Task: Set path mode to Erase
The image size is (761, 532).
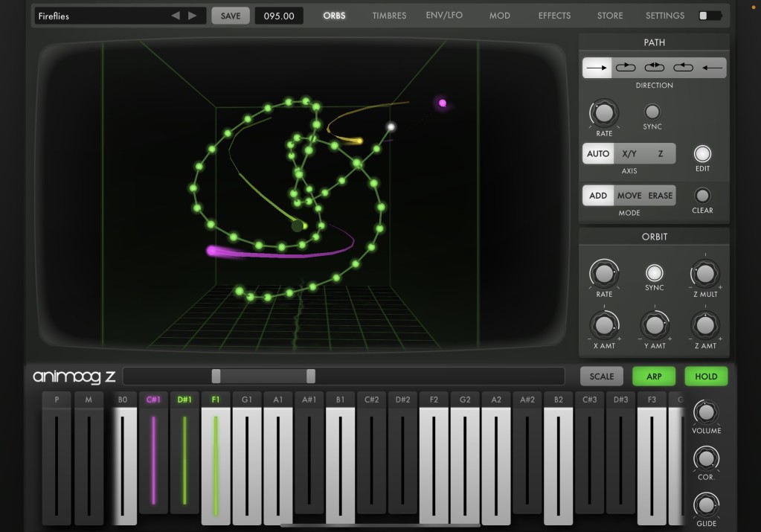Action: 660,196
